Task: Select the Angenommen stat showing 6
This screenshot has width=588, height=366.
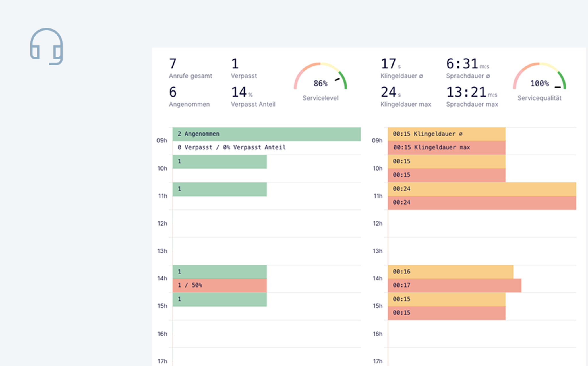Action: click(173, 92)
